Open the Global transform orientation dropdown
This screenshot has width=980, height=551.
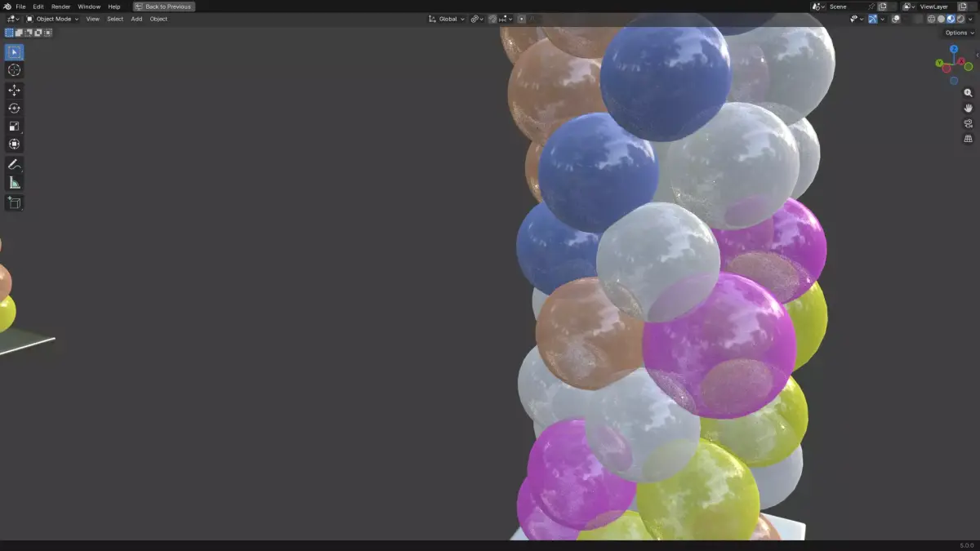click(447, 19)
